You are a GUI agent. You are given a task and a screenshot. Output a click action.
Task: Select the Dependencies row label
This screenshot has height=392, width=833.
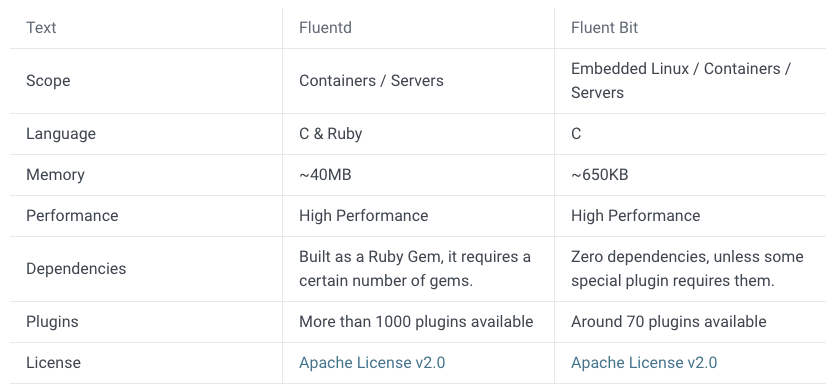click(76, 269)
